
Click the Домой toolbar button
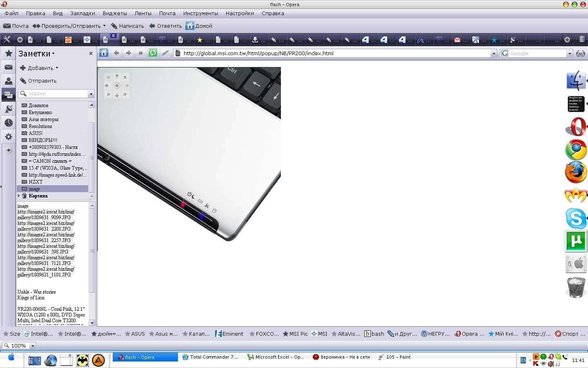pyautogui.click(x=199, y=26)
